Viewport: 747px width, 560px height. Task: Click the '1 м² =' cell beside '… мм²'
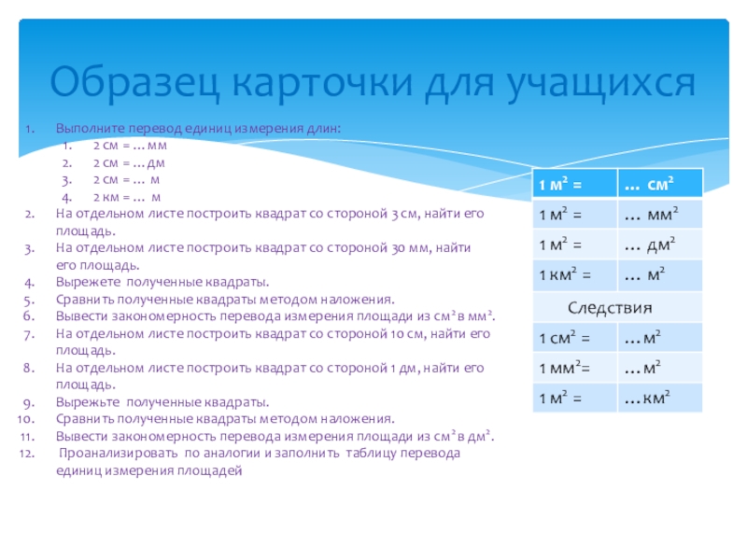click(x=574, y=214)
